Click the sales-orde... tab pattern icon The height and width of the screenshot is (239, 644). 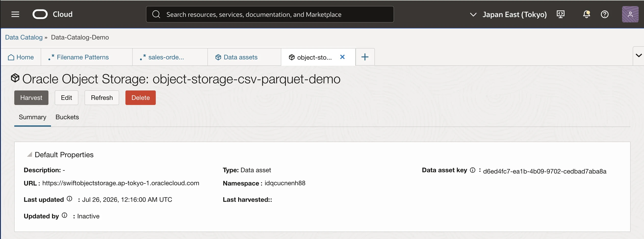pyautogui.click(x=143, y=57)
